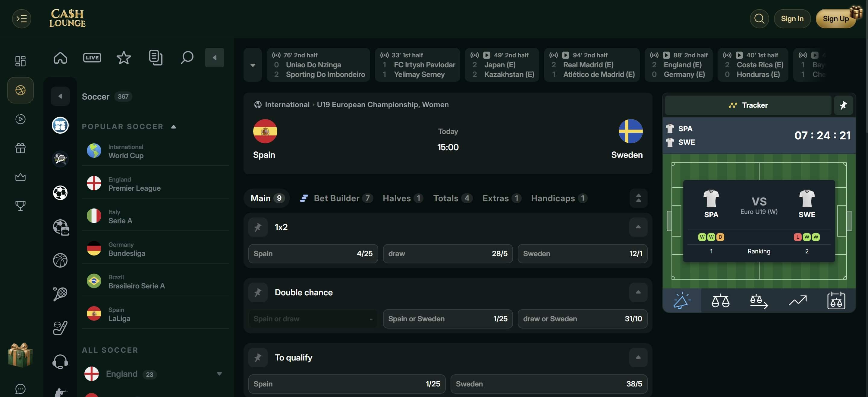This screenshot has height=397, width=868.
Task: Select Spain at 4/25 odds in 1x2
Action: 313,254
